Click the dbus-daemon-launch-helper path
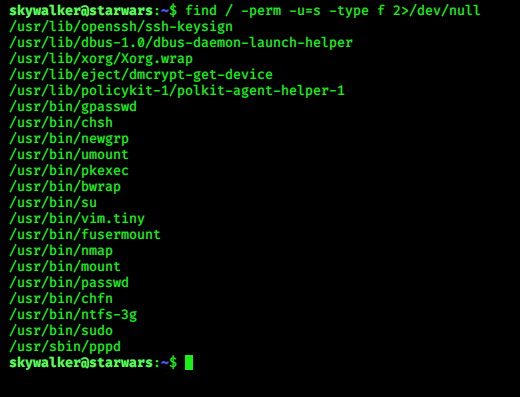Image resolution: width=520 pixels, height=397 pixels. tap(181, 43)
